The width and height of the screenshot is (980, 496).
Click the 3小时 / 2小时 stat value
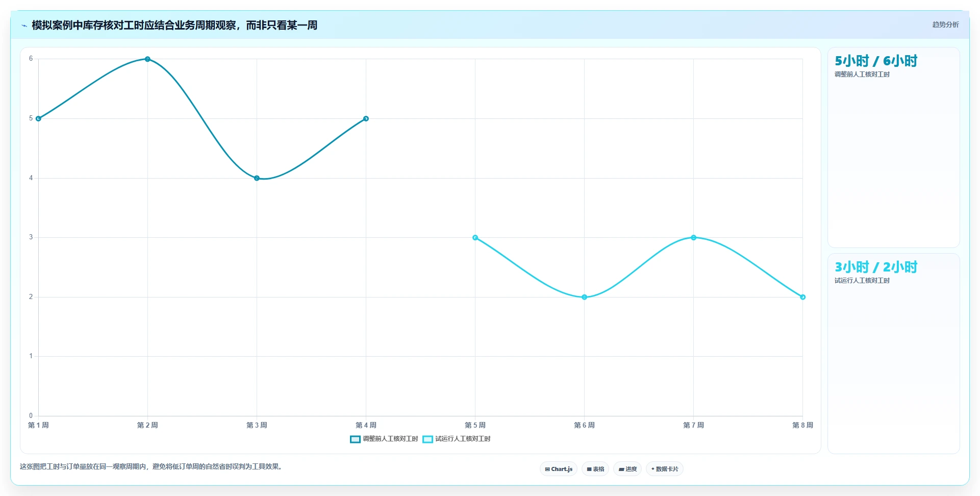(x=875, y=267)
